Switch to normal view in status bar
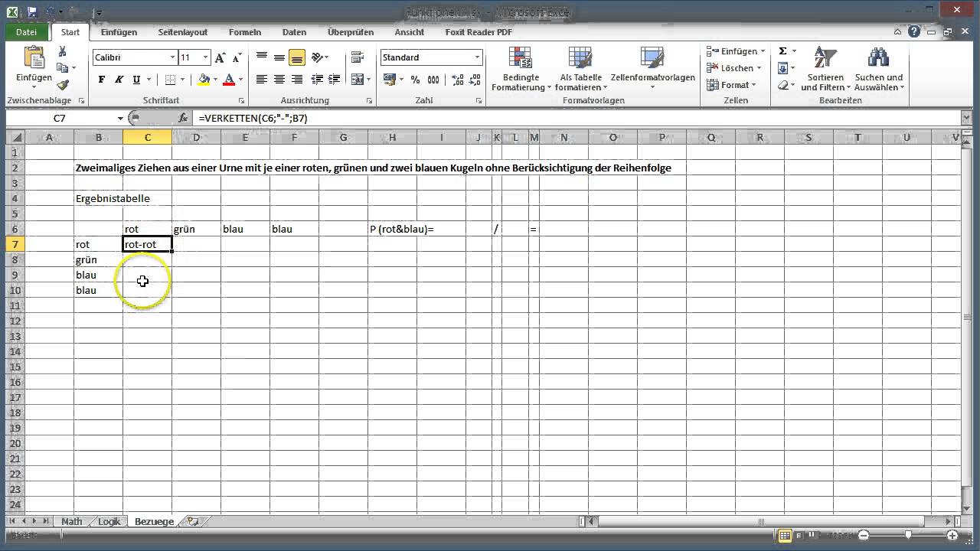 (x=786, y=536)
